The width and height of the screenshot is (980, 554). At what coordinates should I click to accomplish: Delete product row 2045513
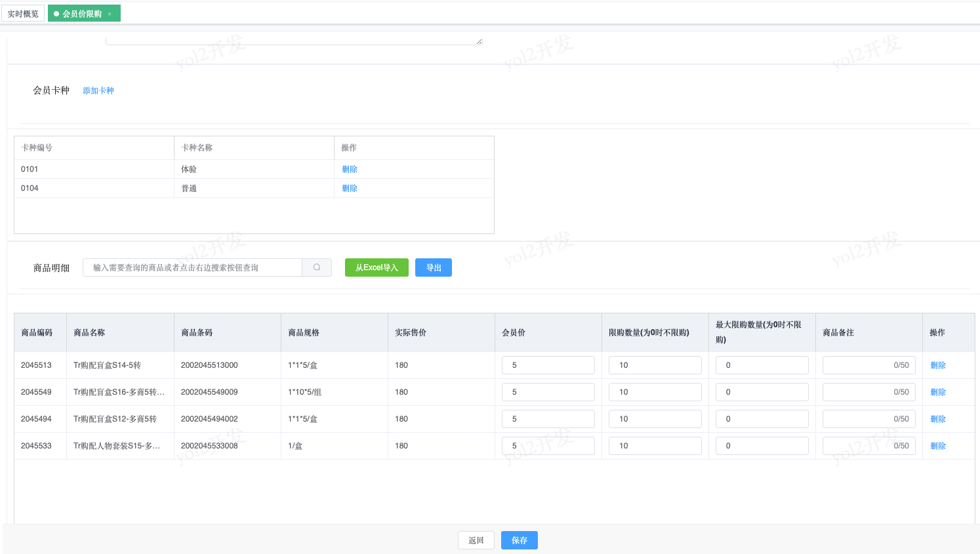point(938,365)
